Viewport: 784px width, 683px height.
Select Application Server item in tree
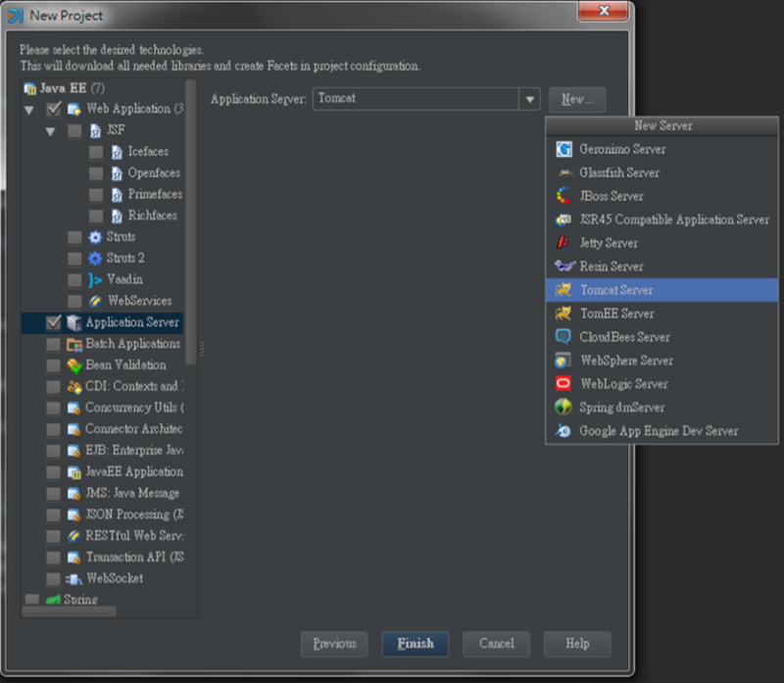point(132,322)
